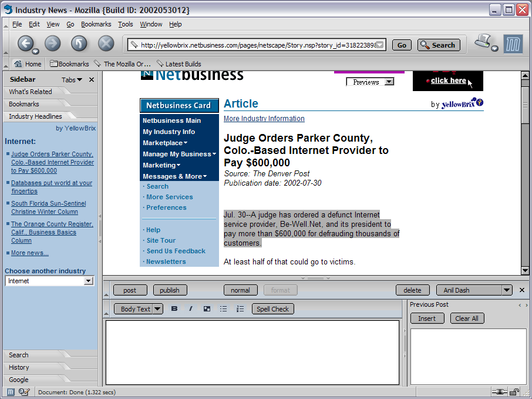The image size is (532, 399).
Task: Click the numbered list icon
Action: pyautogui.click(x=240, y=309)
